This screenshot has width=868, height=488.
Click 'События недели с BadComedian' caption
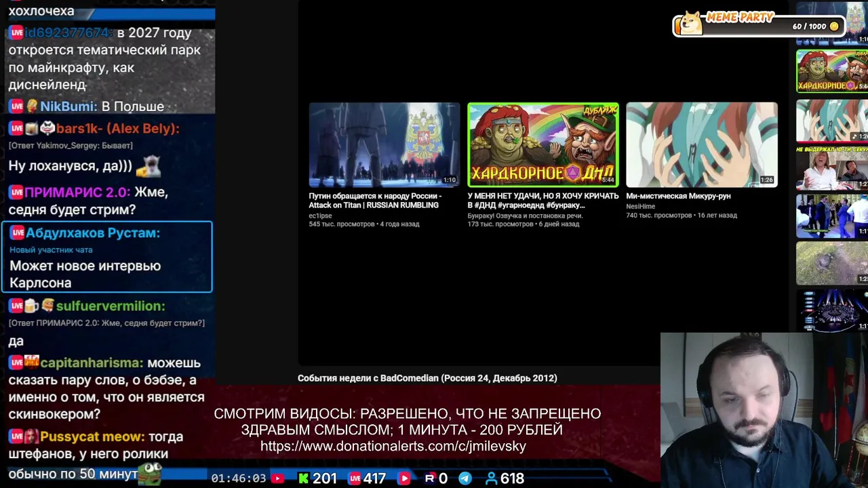pos(427,378)
